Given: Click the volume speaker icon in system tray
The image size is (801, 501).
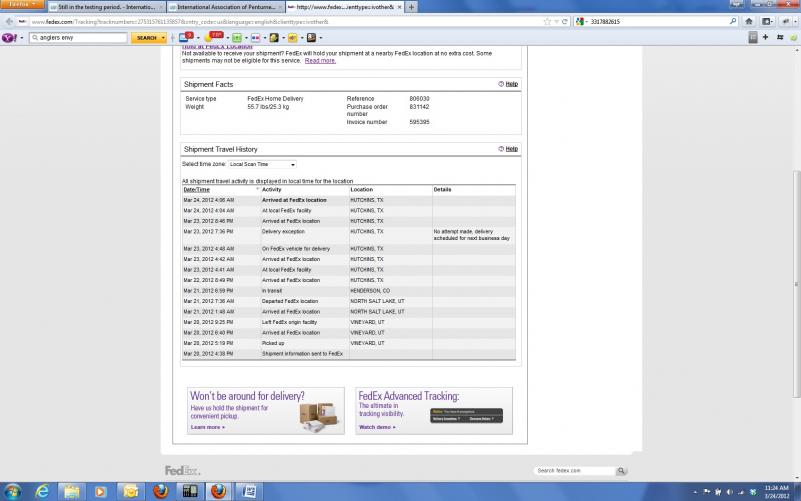Looking at the screenshot, I should [x=729, y=492].
